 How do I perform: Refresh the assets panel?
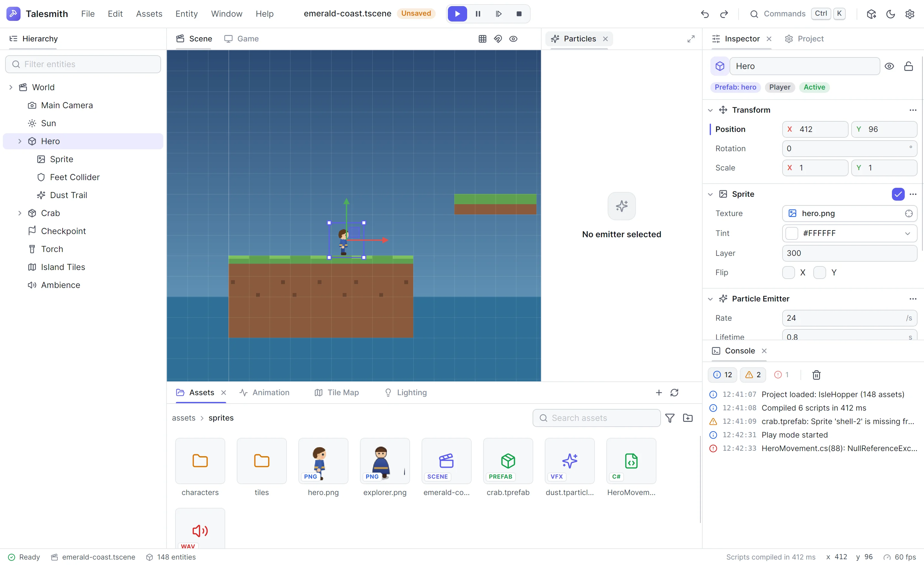coord(674,392)
